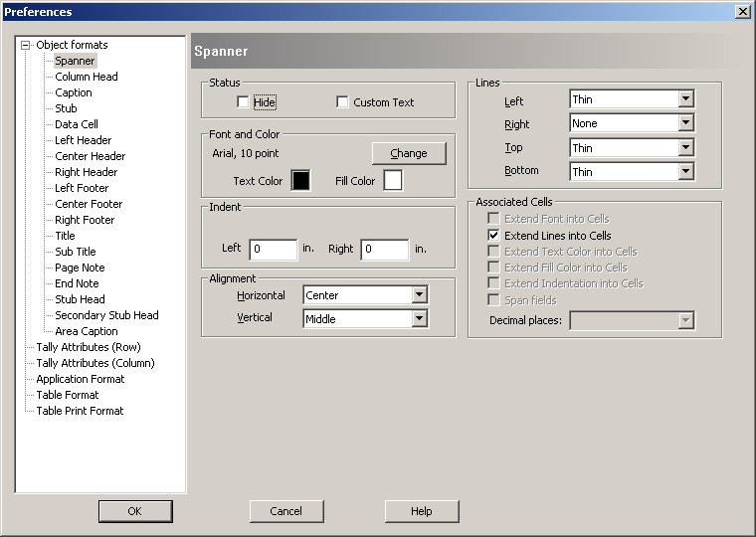The width and height of the screenshot is (756, 537).
Task: Collapse the Object formats tree node
Action: click(26, 45)
